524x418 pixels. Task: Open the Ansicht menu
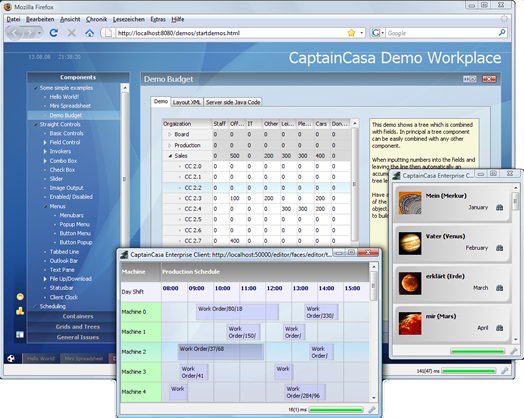pyautogui.click(x=70, y=19)
